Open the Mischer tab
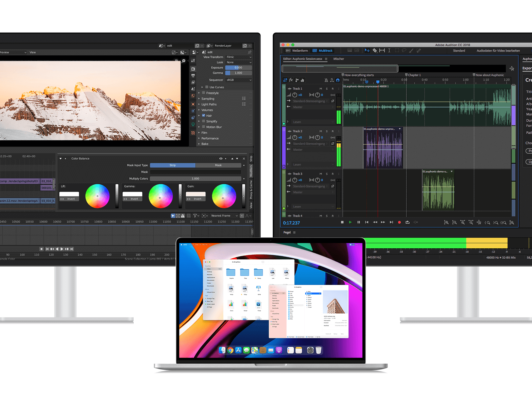The image size is (532, 399). (x=338, y=59)
